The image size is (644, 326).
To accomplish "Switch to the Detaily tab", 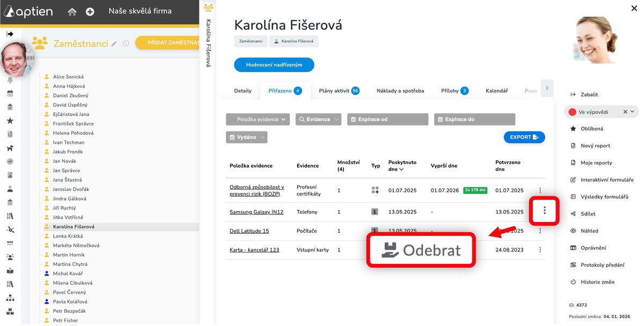I will coord(243,91).
